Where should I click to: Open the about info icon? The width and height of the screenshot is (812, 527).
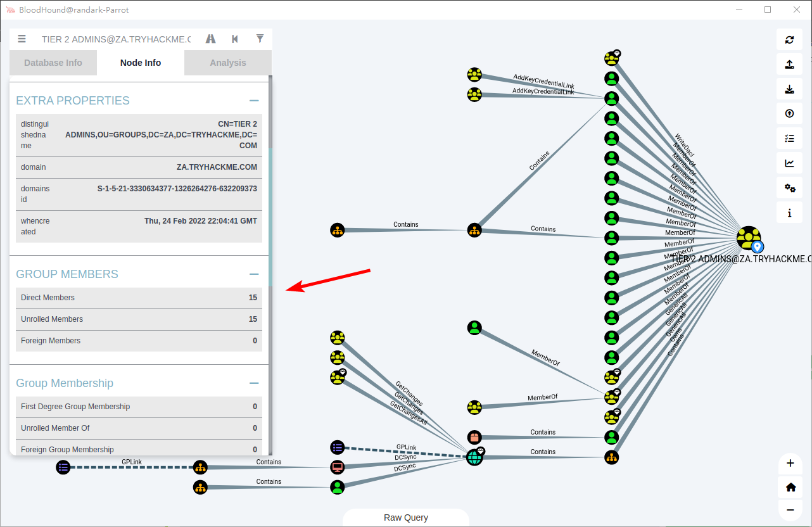pos(789,213)
